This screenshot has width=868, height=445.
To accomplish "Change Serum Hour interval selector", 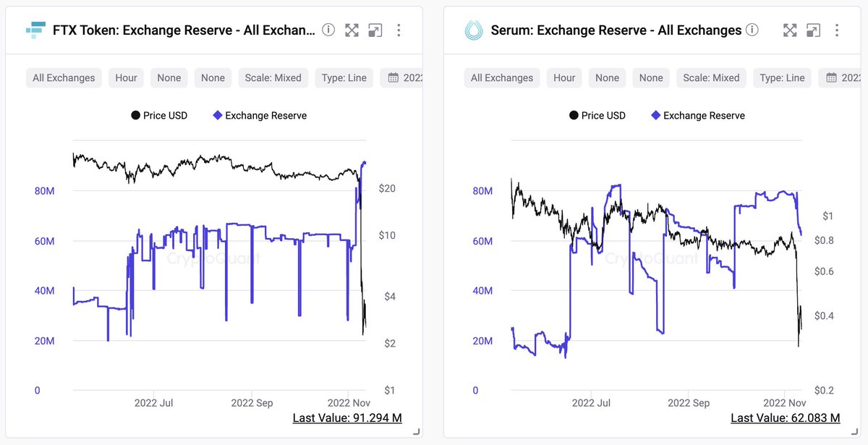I will pos(564,77).
